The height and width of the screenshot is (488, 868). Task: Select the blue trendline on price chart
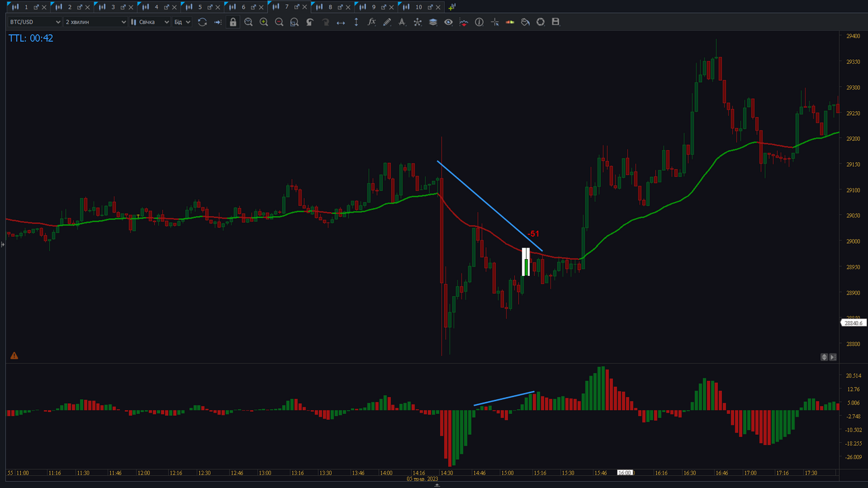(490, 206)
